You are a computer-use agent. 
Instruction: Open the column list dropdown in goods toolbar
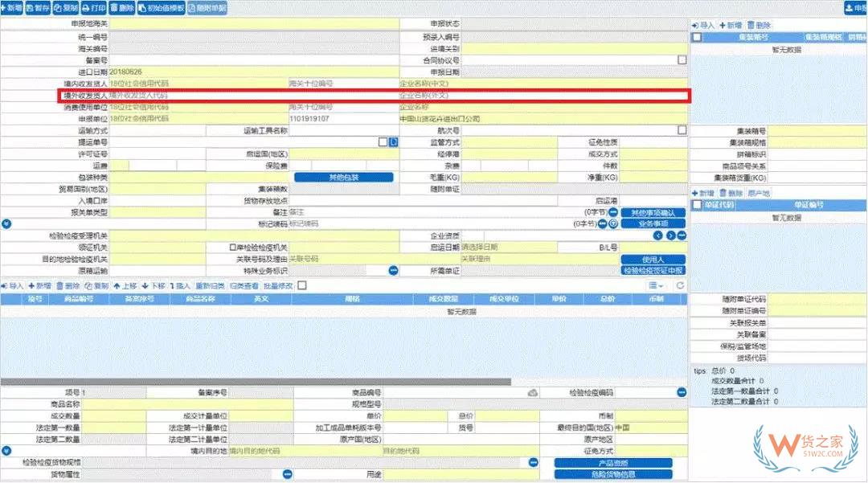coord(657,285)
